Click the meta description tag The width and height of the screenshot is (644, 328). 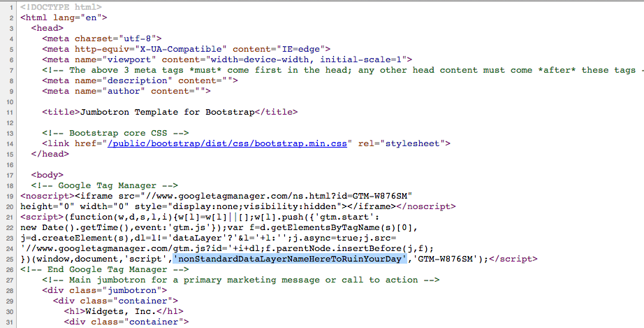pyautogui.click(x=140, y=80)
